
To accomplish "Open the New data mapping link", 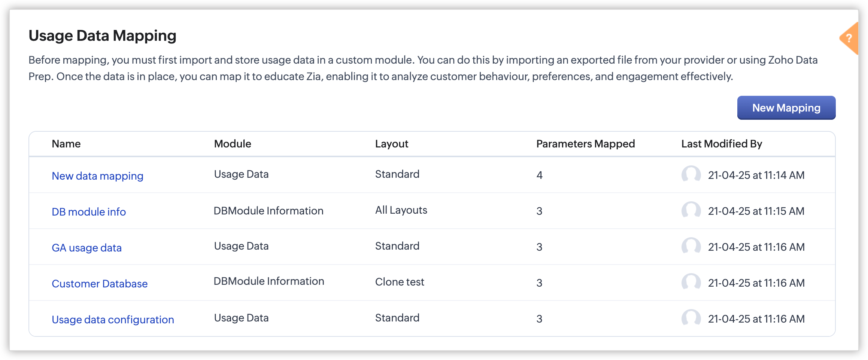I will pos(97,176).
